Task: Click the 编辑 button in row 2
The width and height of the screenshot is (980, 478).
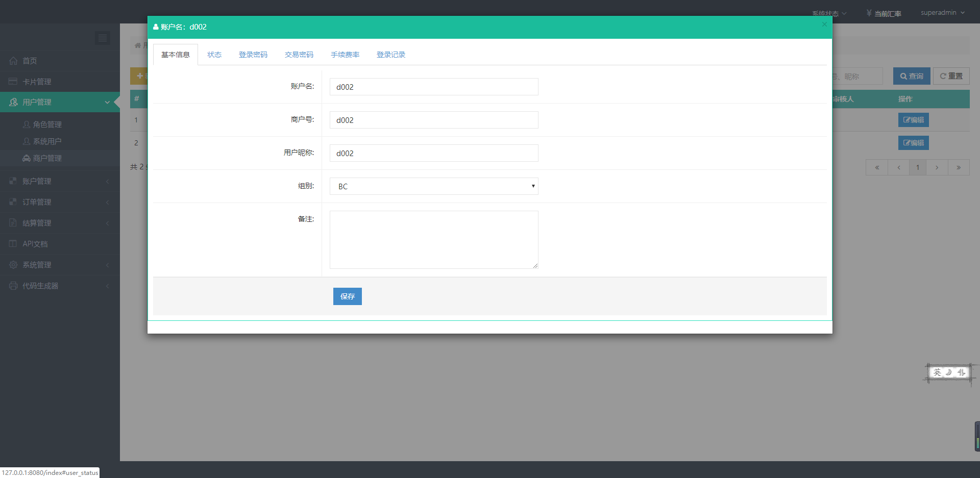Action: (914, 143)
